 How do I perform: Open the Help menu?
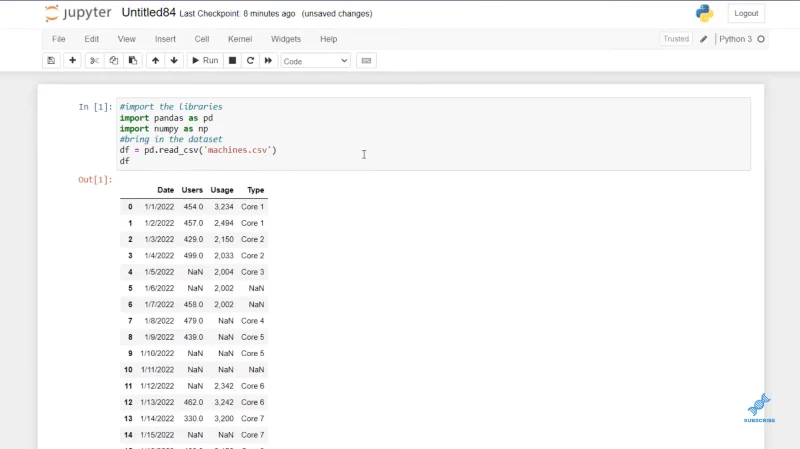pos(329,39)
